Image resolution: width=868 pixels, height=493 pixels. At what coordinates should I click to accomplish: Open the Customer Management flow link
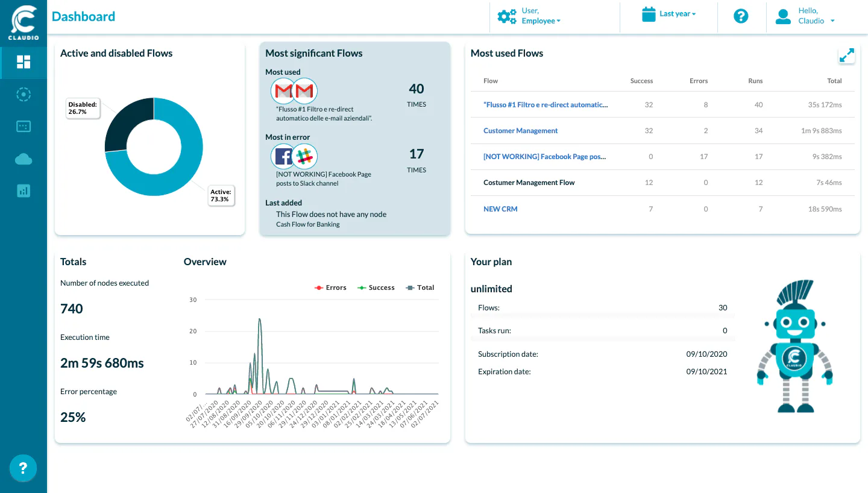[521, 131]
